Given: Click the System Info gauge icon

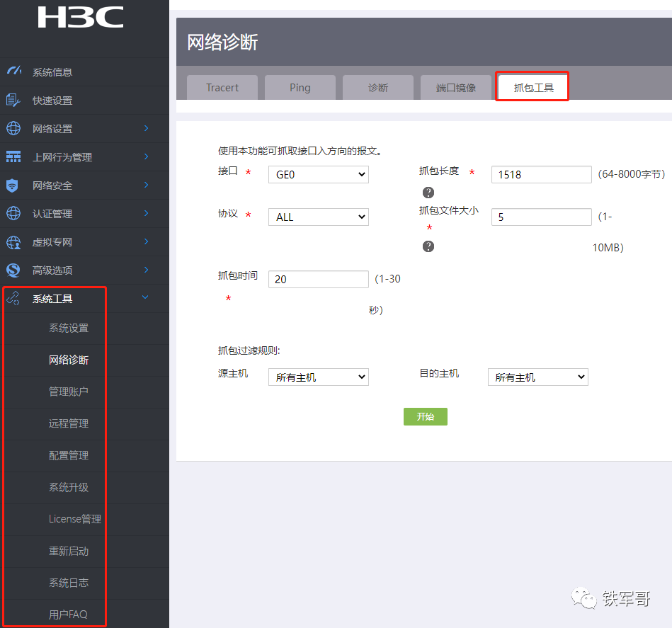Looking at the screenshot, I should point(13,72).
